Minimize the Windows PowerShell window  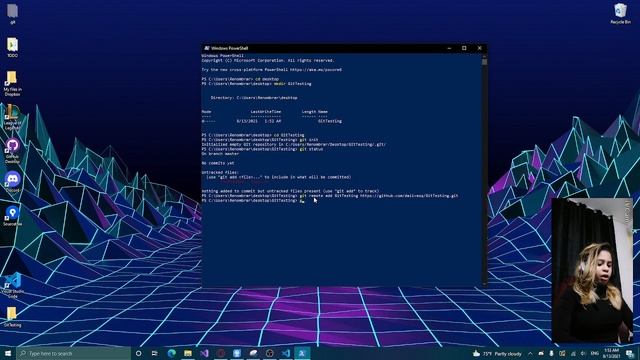[449, 48]
